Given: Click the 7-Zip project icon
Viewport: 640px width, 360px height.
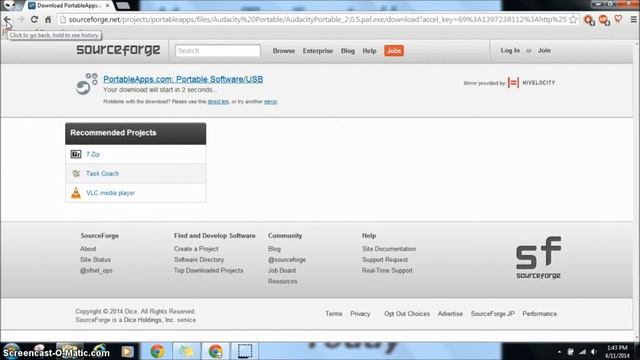Looking at the screenshot, I should pyautogui.click(x=76, y=154).
